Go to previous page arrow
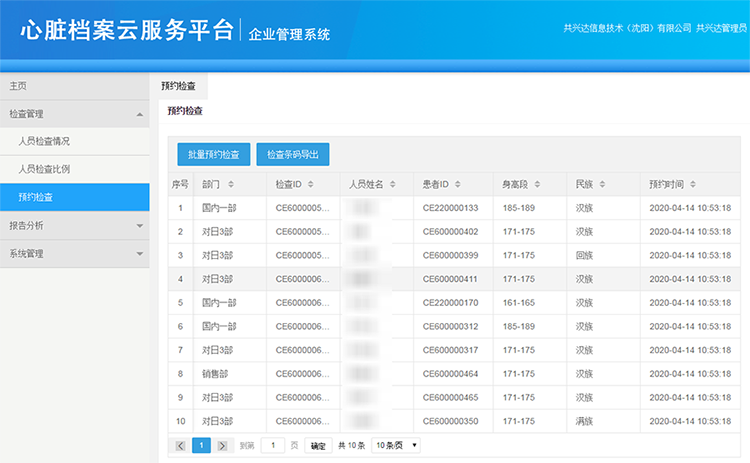Viewport: 750px width, 463px height. (180, 446)
